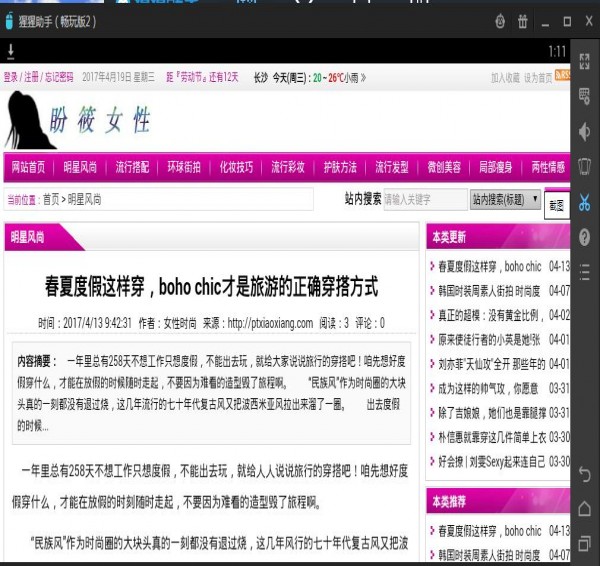Click 首页 in the breadcrumb

click(x=51, y=199)
